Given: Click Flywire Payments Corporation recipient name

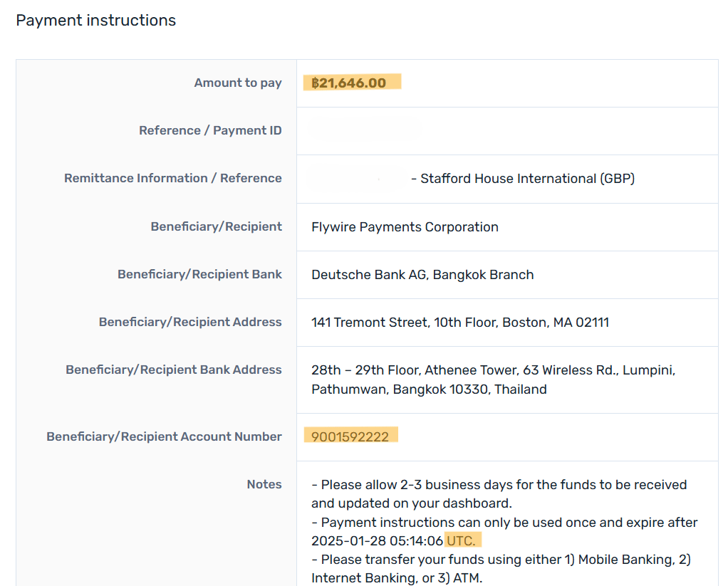Looking at the screenshot, I should (405, 227).
